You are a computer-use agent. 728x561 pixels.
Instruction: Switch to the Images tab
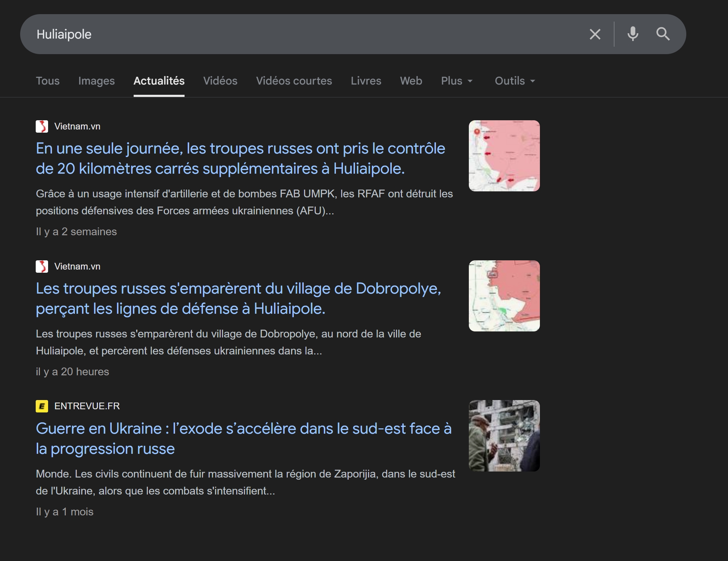(x=97, y=81)
